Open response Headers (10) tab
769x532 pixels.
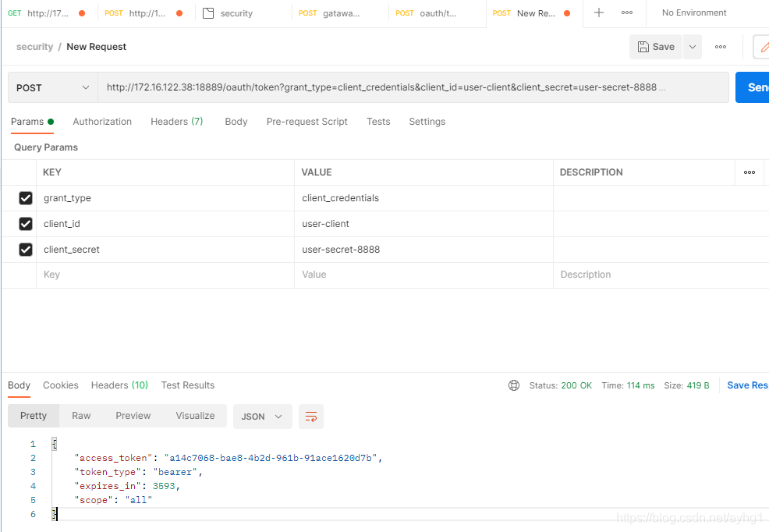[x=119, y=385]
